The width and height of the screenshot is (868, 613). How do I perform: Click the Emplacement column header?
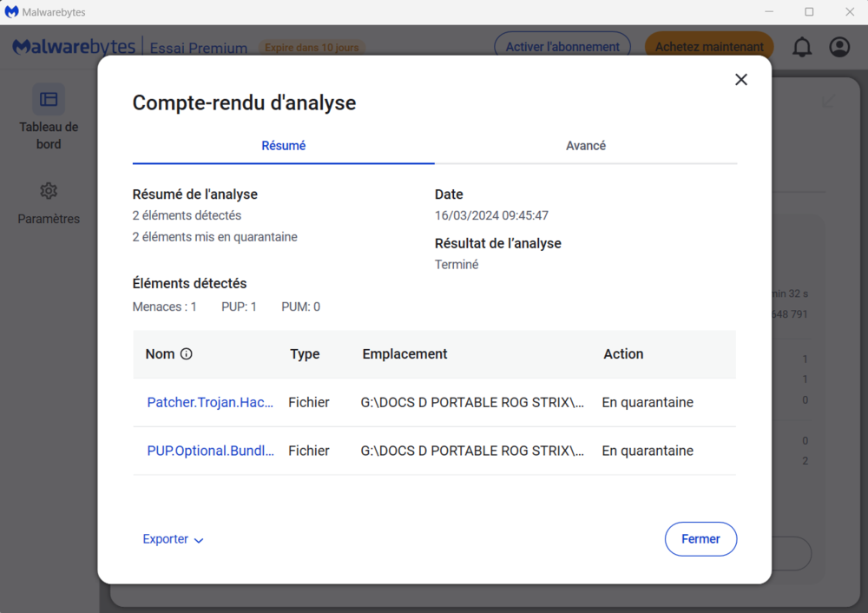coord(404,354)
